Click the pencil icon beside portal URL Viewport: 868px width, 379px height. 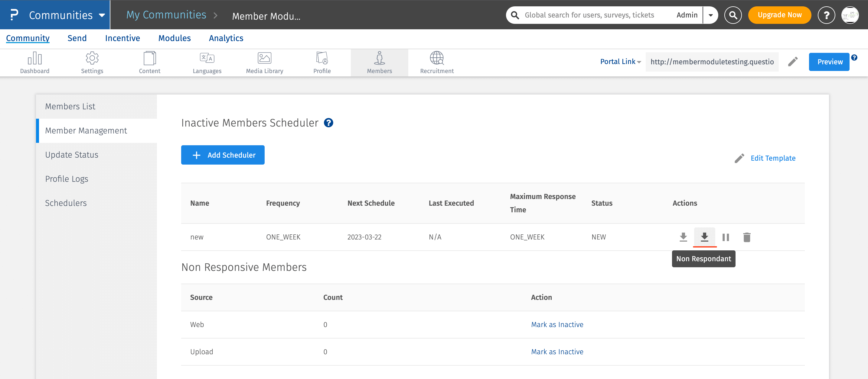point(792,62)
